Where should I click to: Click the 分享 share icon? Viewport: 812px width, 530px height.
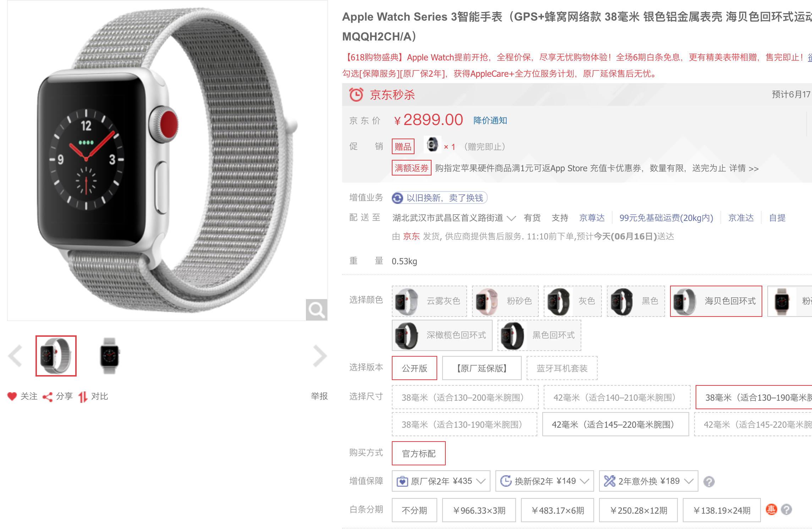tap(48, 396)
